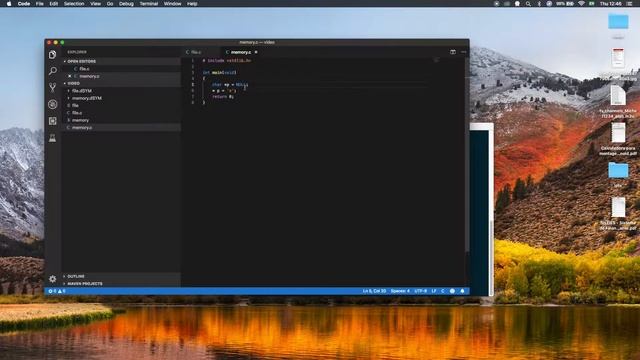Open the Test beaker view in activity bar
Viewport: 640px width, 360px height.
(x=53, y=138)
